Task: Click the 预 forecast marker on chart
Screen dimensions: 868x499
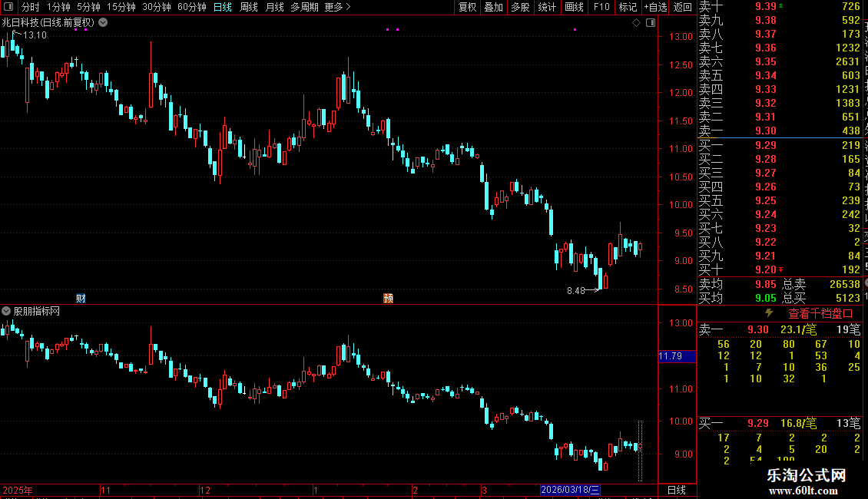Action: (x=388, y=298)
